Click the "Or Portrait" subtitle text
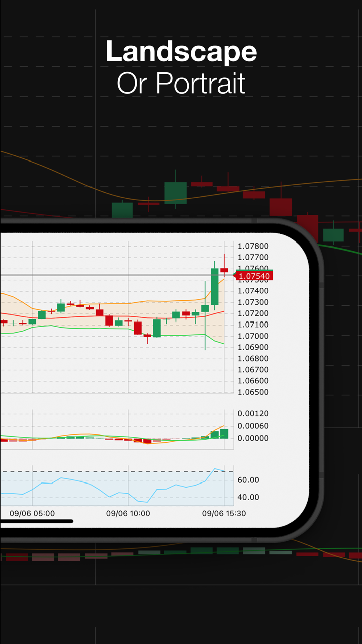The image size is (362, 644). (x=181, y=83)
